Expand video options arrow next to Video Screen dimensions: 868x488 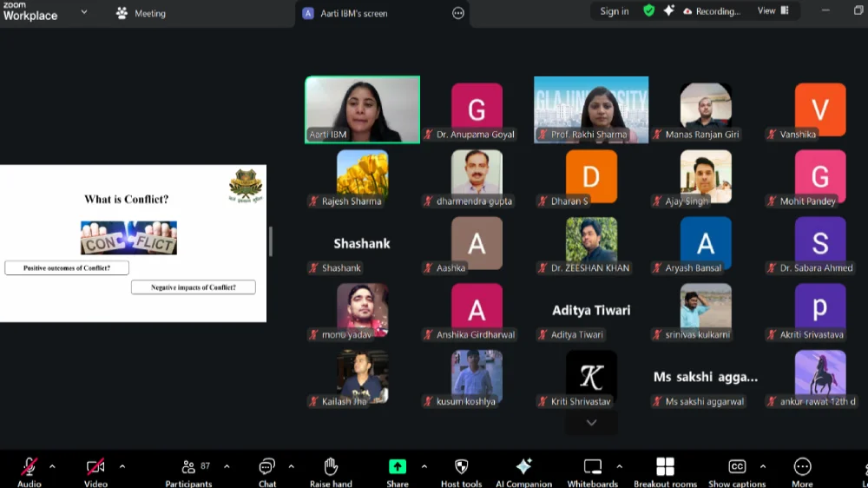click(x=122, y=466)
